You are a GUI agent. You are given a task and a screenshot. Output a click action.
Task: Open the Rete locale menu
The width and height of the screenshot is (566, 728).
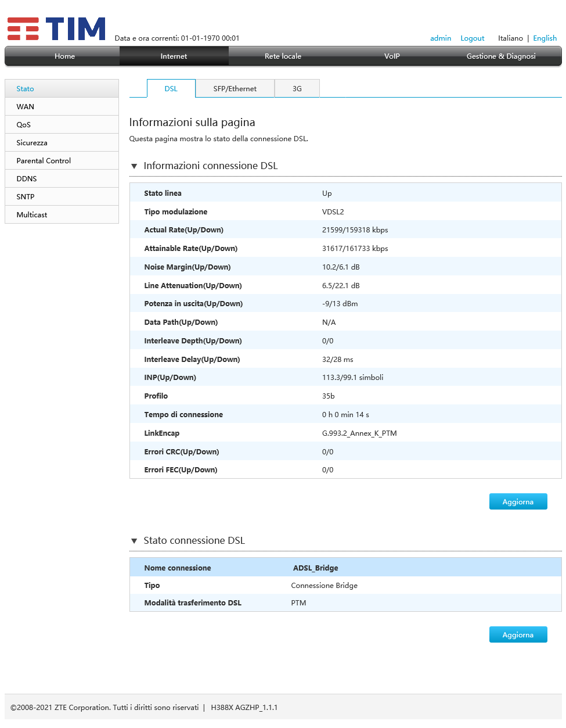point(283,56)
